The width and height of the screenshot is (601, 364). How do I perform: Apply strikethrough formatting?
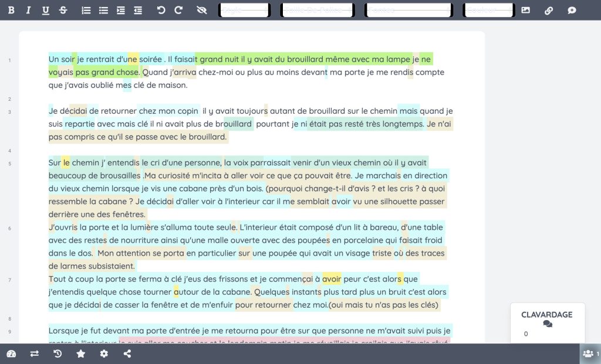63,10
